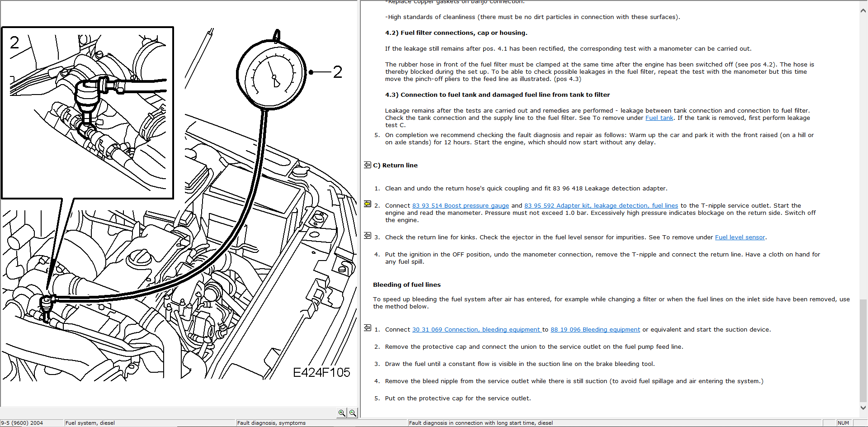Viewport: 868px width, 427px height.
Task: Click step 'Put the ignition in the OFF position'
Action: tap(603, 258)
